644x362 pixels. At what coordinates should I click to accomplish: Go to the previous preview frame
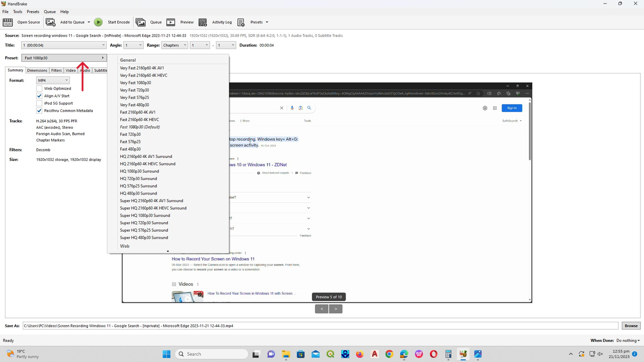point(322,309)
